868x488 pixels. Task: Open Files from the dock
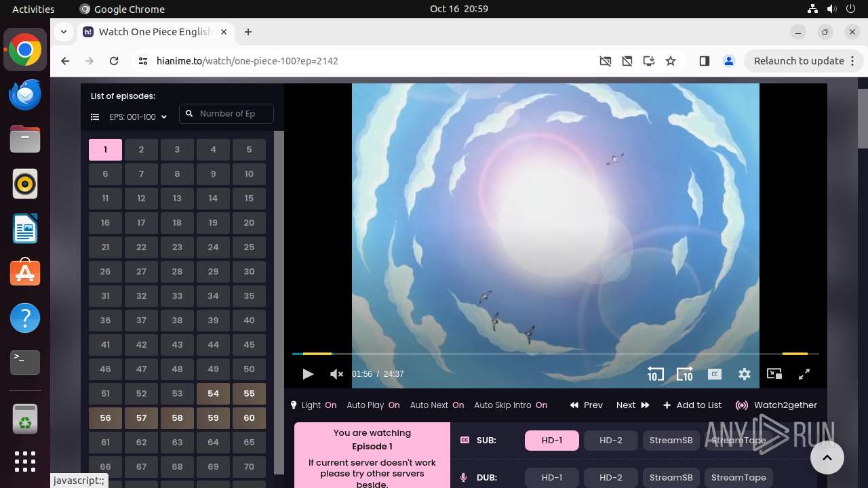[25, 140]
